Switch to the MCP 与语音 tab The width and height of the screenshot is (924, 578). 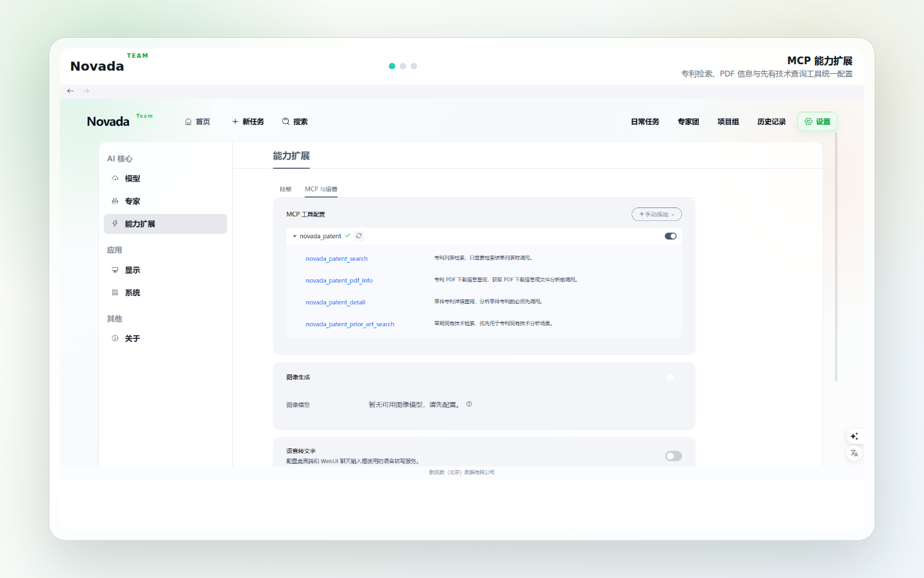click(x=321, y=189)
